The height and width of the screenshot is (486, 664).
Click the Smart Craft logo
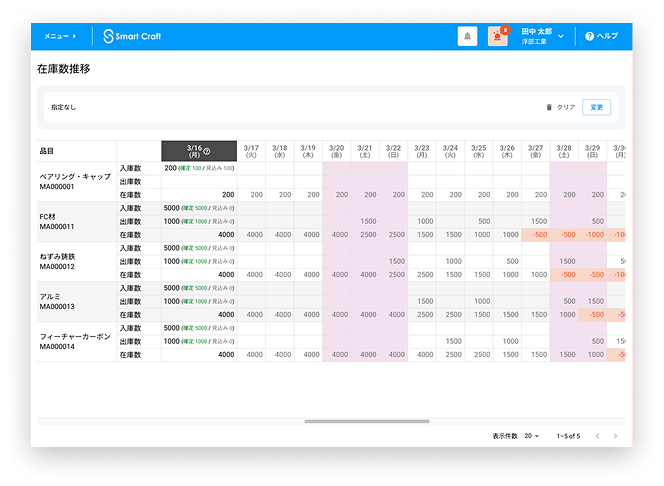(132, 36)
